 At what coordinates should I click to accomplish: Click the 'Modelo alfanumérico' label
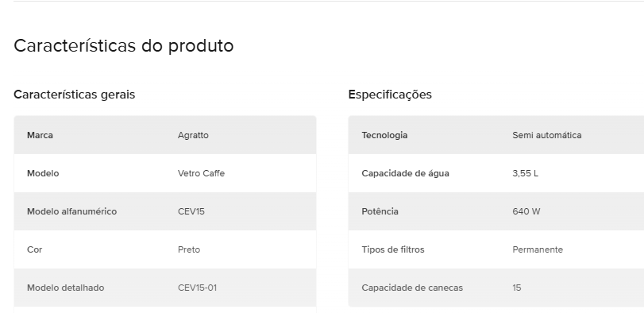tap(72, 211)
